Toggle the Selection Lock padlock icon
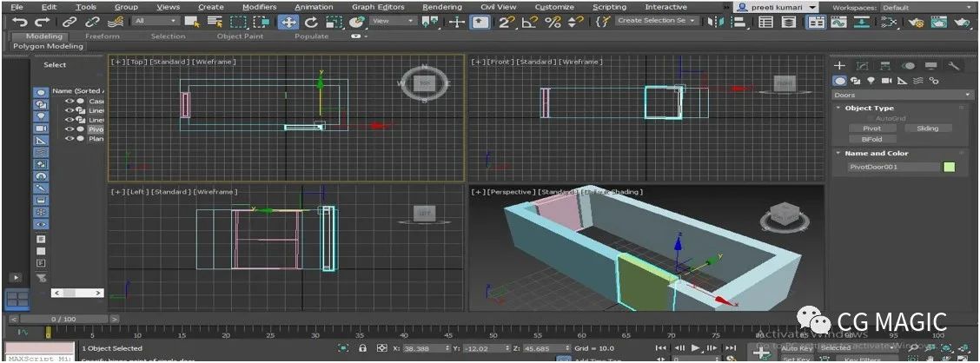The image size is (980, 363). (362, 348)
